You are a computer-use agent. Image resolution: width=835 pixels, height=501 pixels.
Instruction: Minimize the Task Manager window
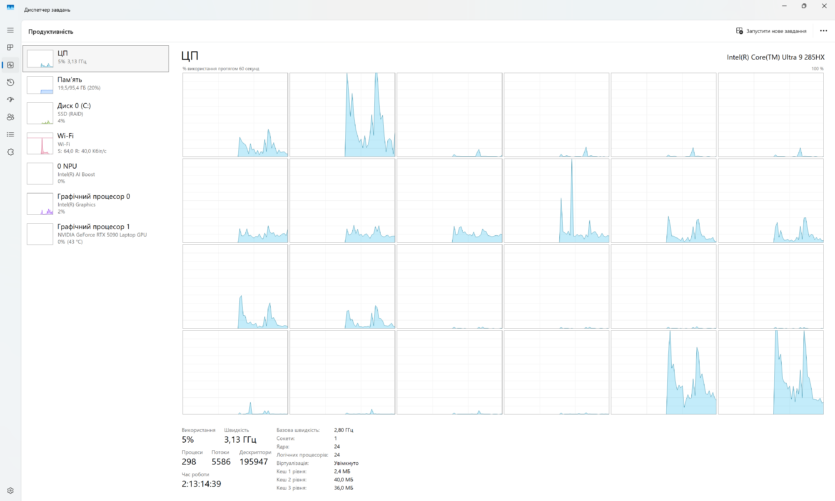[x=784, y=6]
